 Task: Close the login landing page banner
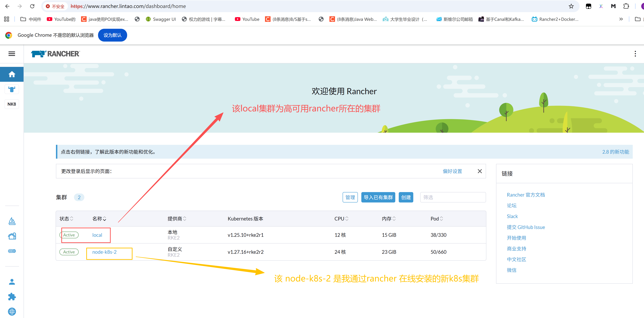pyautogui.click(x=479, y=171)
